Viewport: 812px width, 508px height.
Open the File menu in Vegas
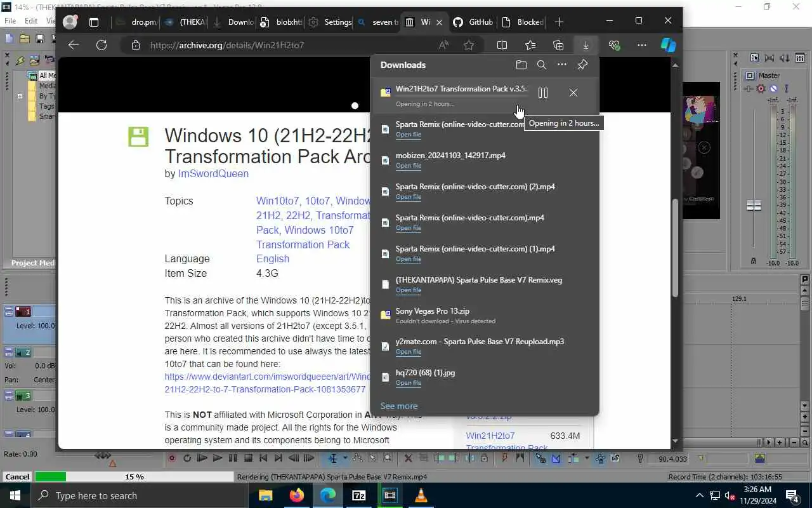10,20
